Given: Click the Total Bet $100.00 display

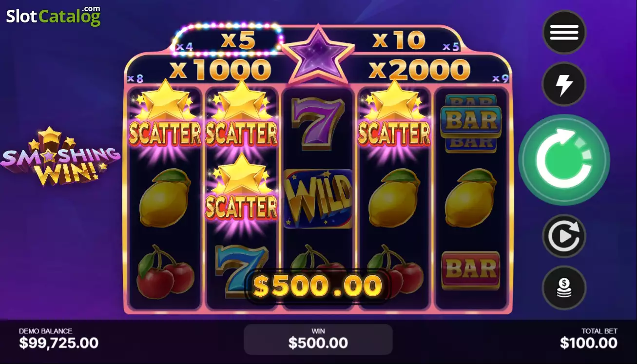Looking at the screenshot, I should [x=589, y=338].
